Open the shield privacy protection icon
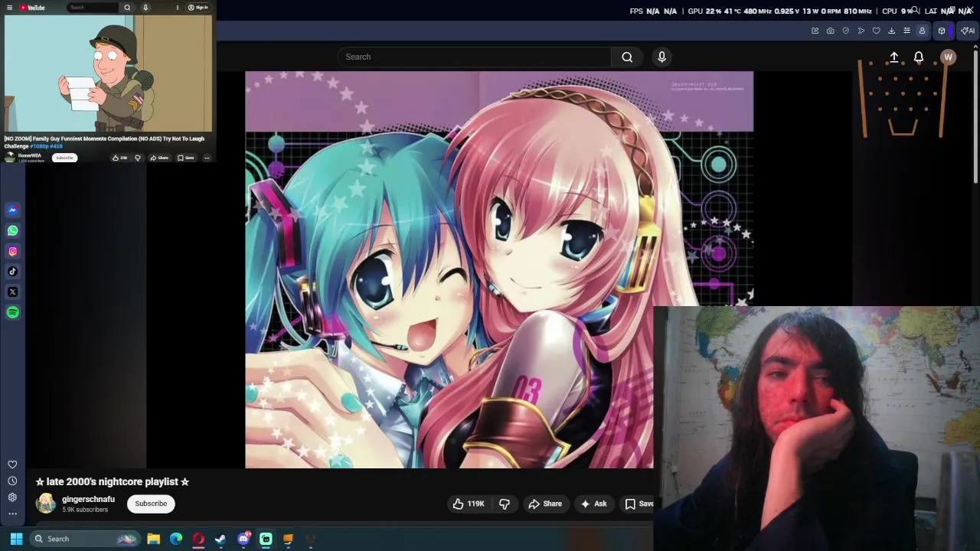This screenshot has height=551, width=980. tap(845, 31)
